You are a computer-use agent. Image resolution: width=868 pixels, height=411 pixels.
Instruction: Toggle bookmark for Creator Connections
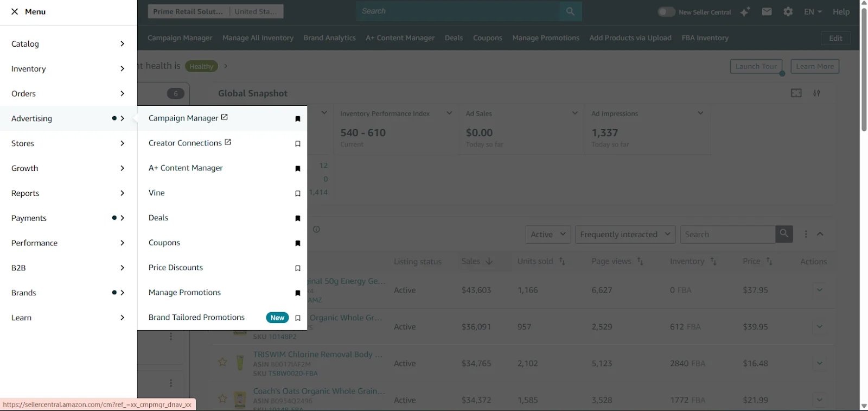297,144
